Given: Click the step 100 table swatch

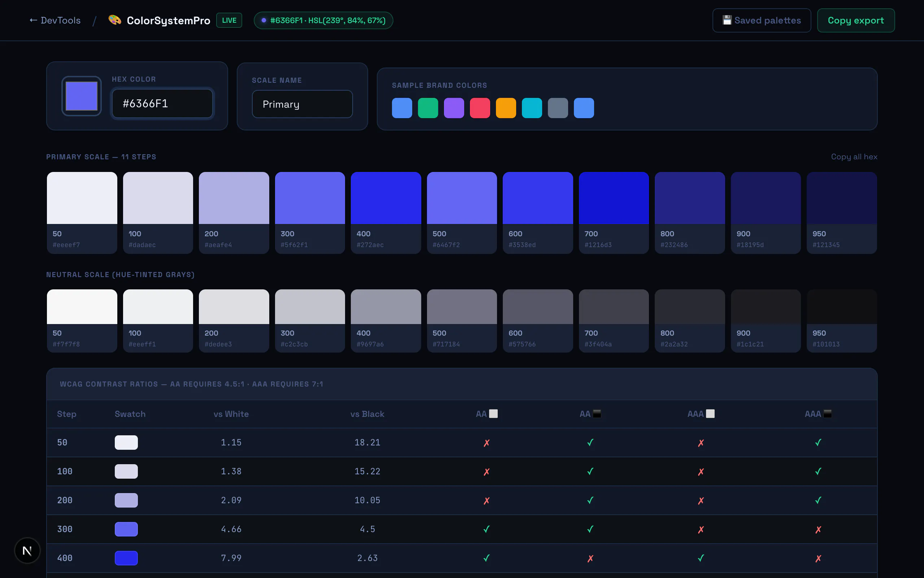Looking at the screenshot, I should point(126,471).
